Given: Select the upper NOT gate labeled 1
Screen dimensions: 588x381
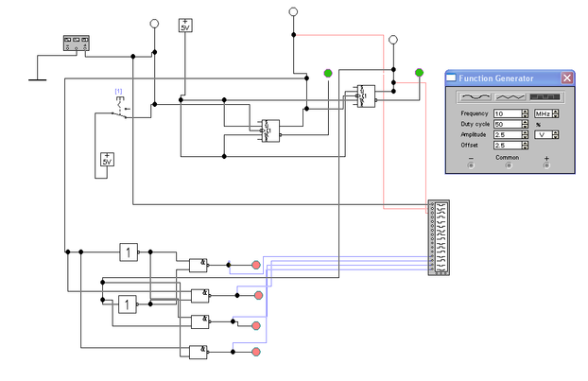Looking at the screenshot, I should [129, 252].
